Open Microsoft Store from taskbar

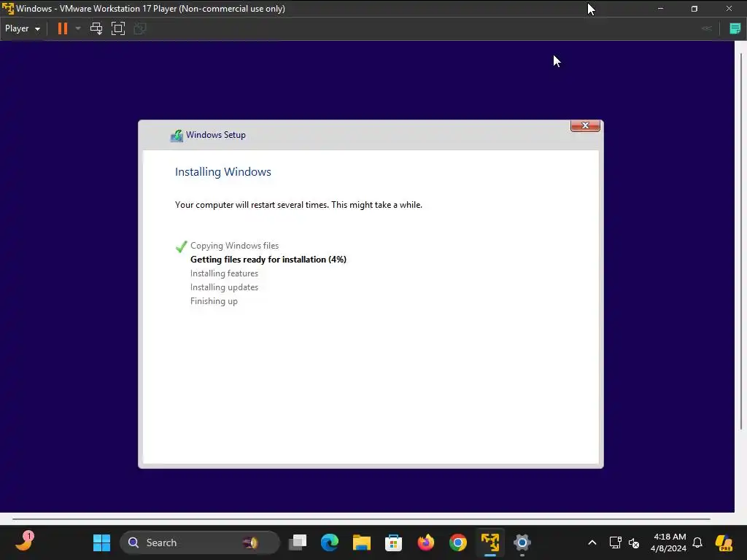tap(393, 542)
